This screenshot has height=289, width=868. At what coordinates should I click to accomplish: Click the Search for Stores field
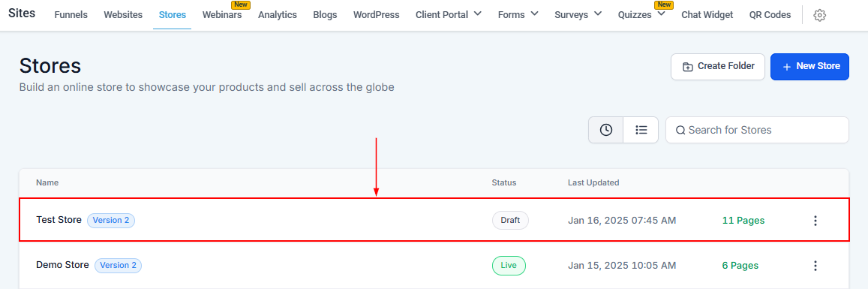[x=757, y=130]
